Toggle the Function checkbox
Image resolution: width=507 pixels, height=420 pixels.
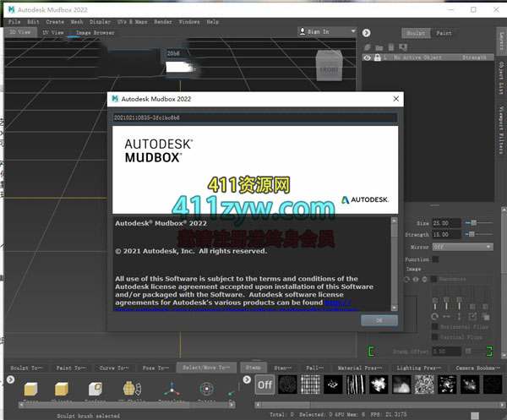[x=435, y=259]
